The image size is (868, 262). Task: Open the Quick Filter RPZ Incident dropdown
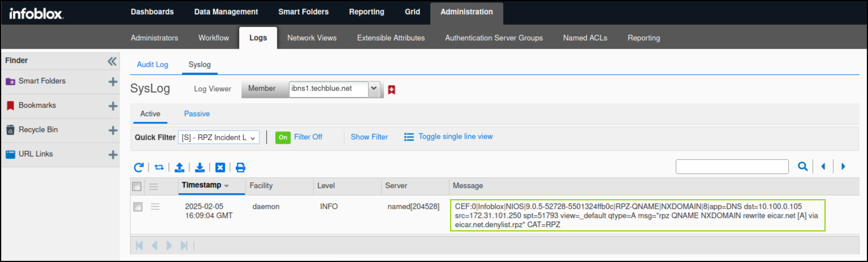(x=218, y=137)
